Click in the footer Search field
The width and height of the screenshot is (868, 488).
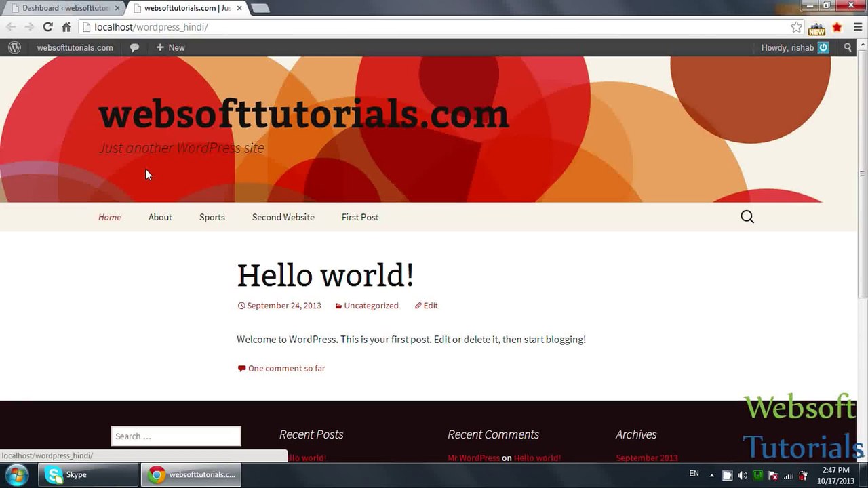tap(176, 436)
